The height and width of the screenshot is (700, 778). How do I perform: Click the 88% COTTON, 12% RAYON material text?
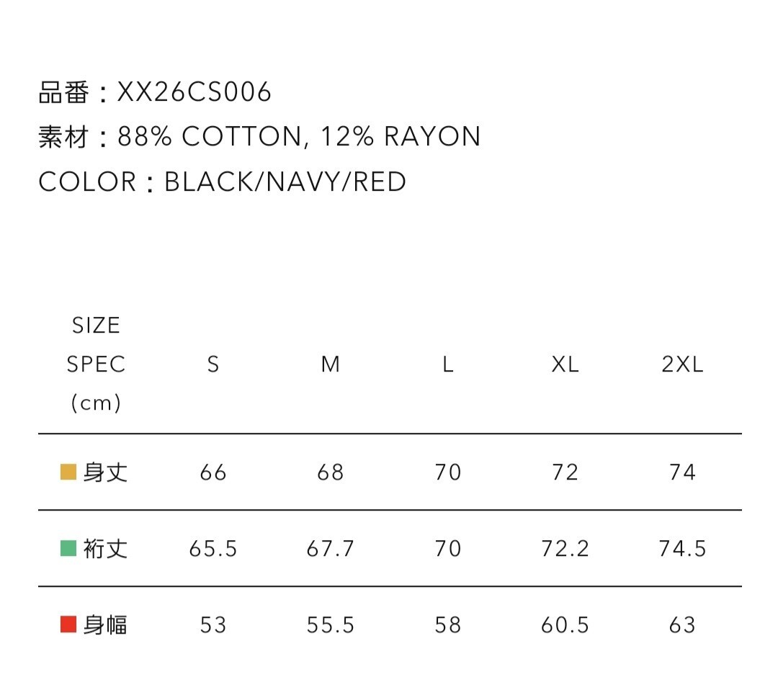click(x=299, y=137)
